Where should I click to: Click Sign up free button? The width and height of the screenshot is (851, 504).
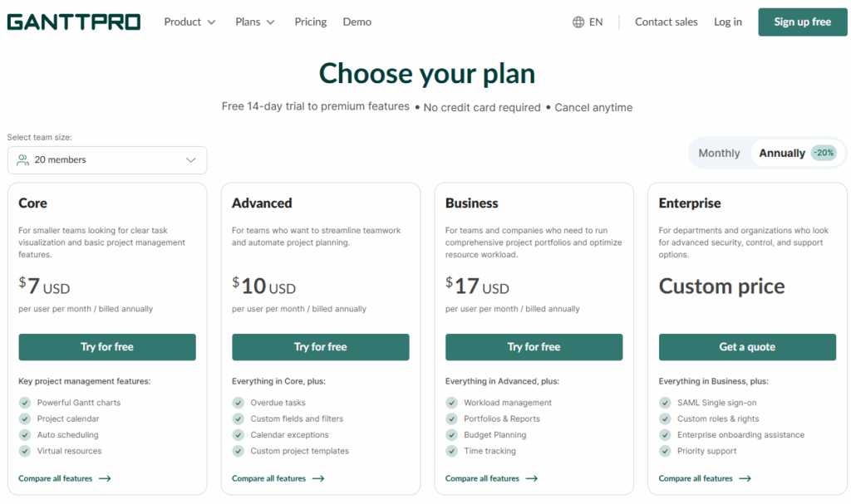pos(802,22)
